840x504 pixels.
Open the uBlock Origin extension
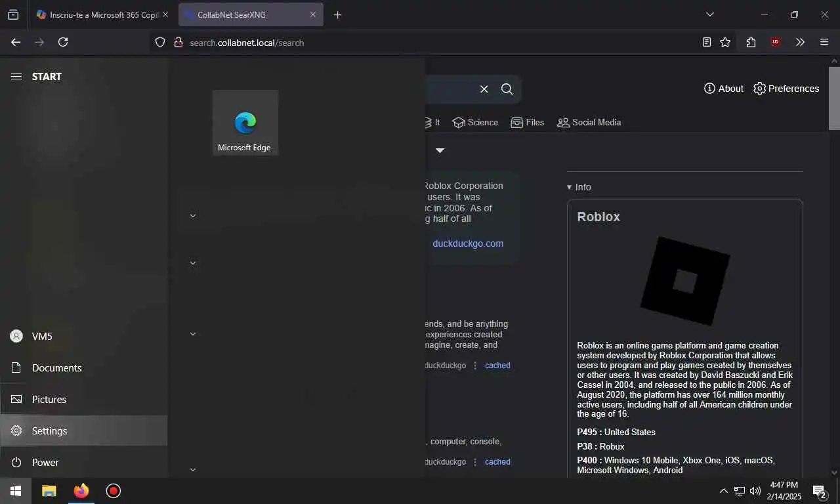(776, 42)
